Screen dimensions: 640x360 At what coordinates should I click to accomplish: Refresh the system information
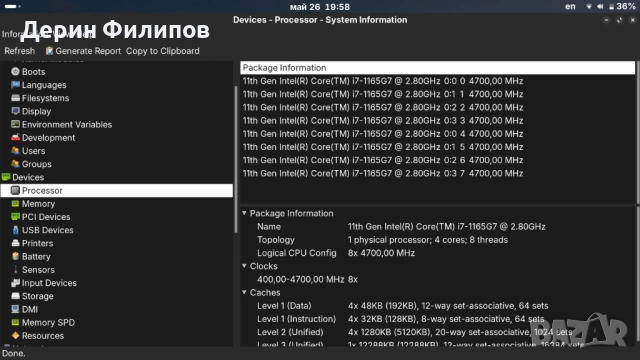(20, 51)
